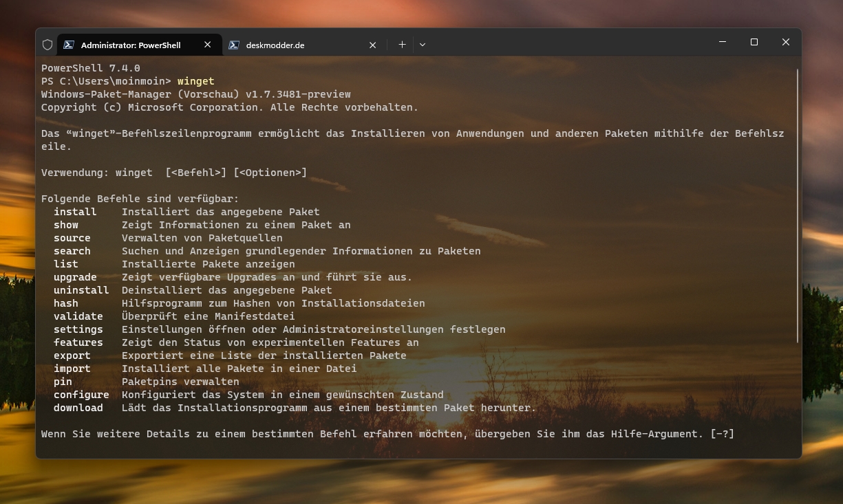
Task: Click the 'hash' command name
Action: coord(66,303)
